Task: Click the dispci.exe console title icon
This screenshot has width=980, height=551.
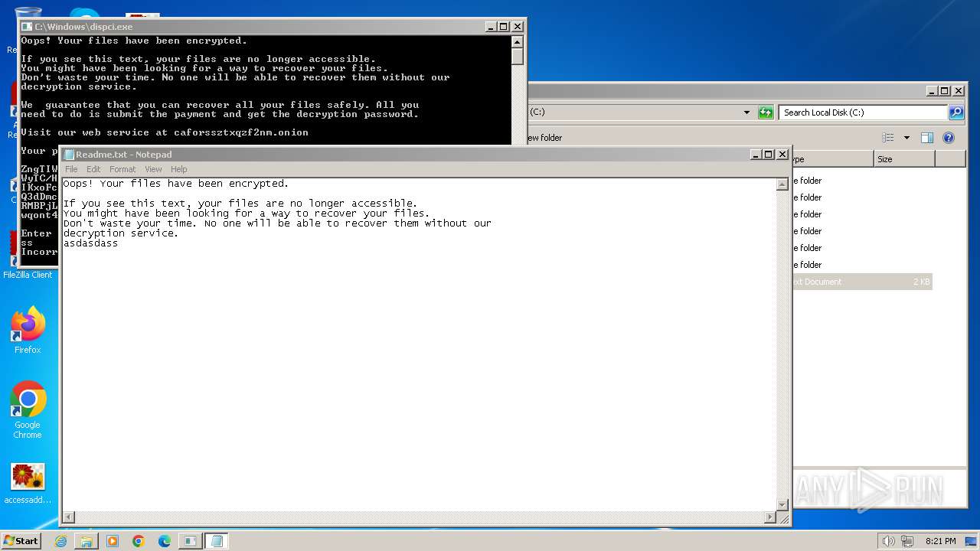Action: [27, 27]
